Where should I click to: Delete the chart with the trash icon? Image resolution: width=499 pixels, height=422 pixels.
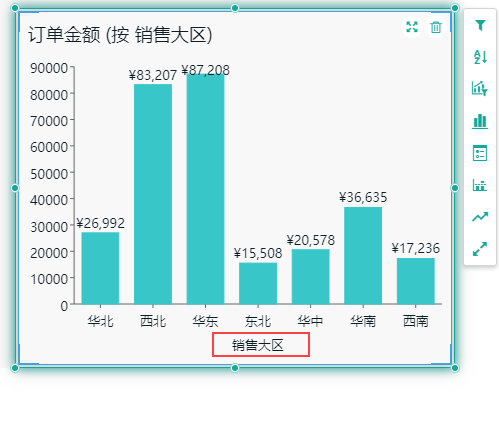pyautogui.click(x=436, y=27)
